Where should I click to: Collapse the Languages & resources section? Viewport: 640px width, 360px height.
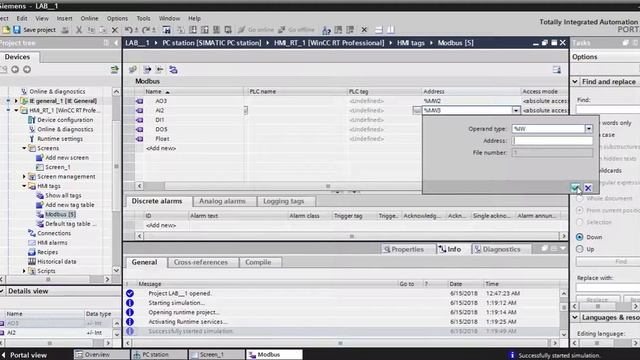coord(575,317)
